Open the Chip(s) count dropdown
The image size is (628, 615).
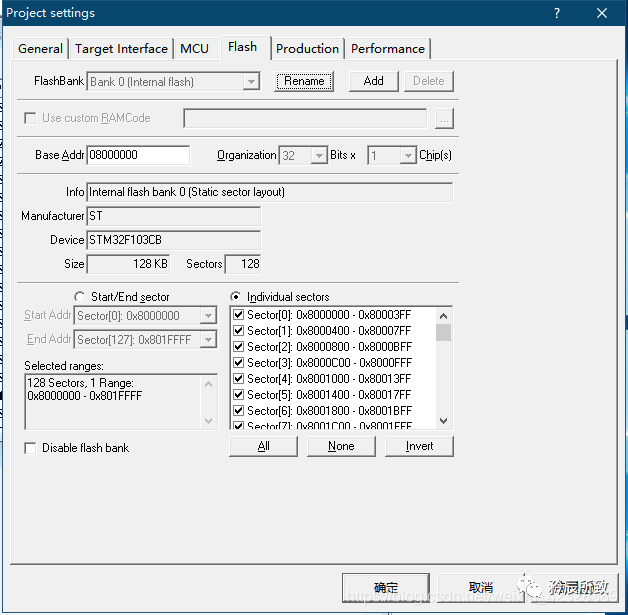[x=408, y=155]
